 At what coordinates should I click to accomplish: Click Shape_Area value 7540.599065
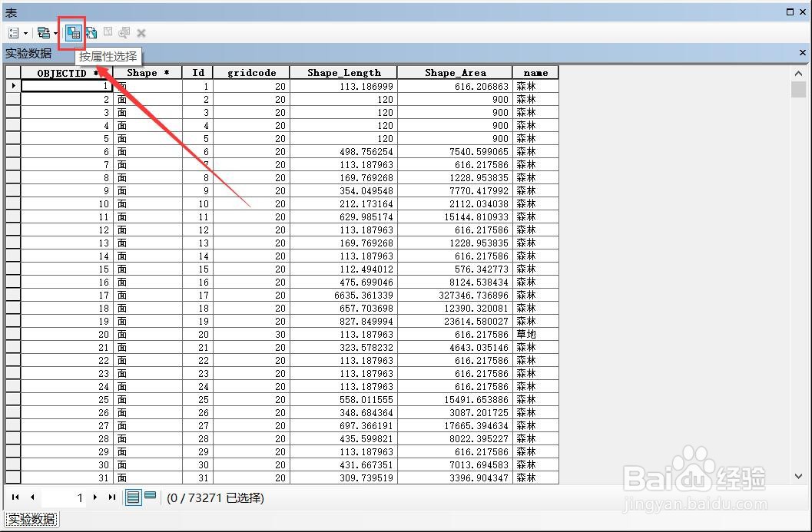(x=456, y=152)
